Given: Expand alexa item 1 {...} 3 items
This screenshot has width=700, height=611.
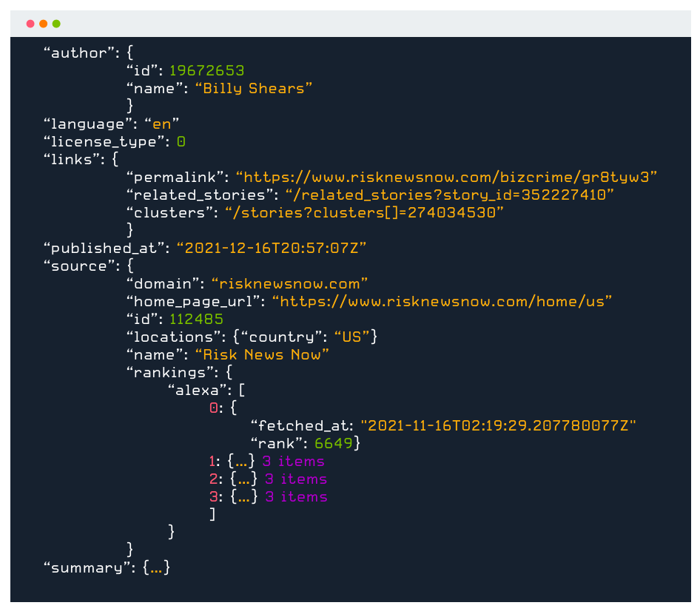Looking at the screenshot, I should click(241, 461).
